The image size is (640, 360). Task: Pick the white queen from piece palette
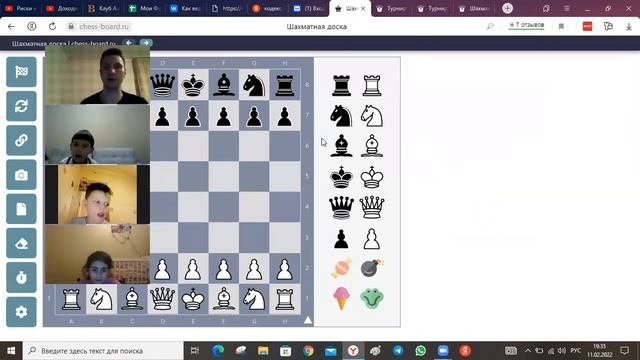coord(372,207)
